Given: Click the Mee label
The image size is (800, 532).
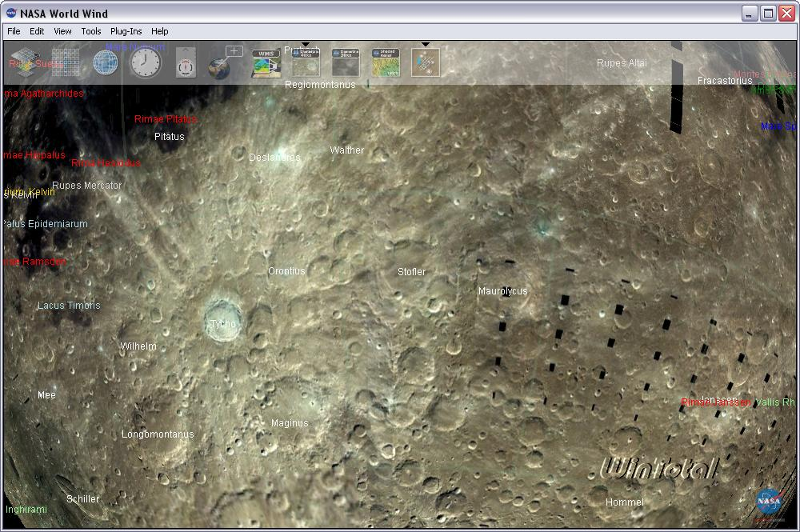Looking at the screenshot, I should tap(46, 394).
